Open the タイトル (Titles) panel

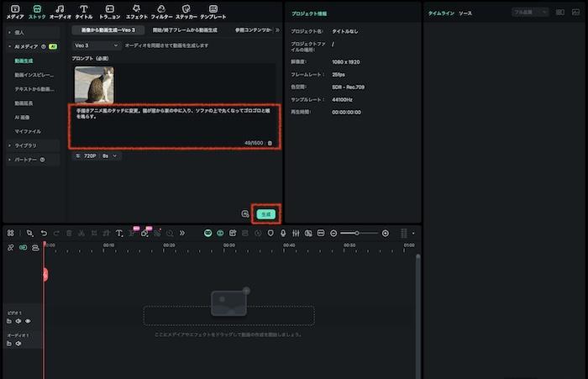click(84, 11)
